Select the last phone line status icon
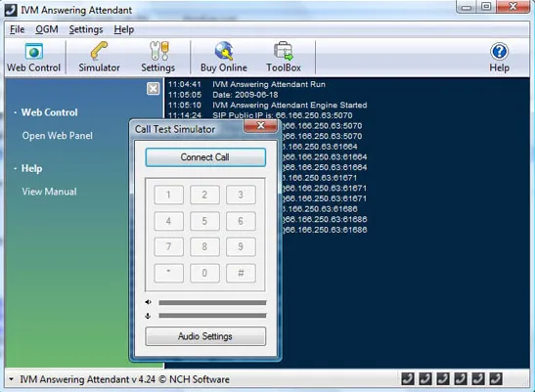Screen dimensions: 535x392 (496, 378)
